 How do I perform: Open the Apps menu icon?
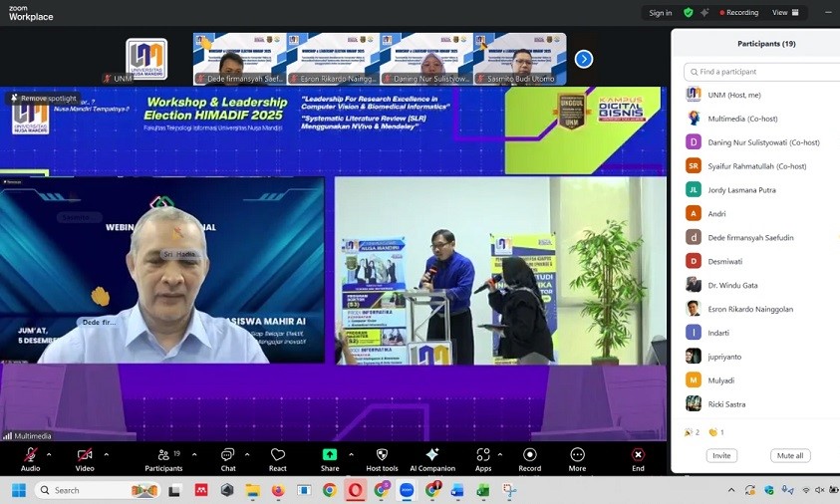[483, 456]
